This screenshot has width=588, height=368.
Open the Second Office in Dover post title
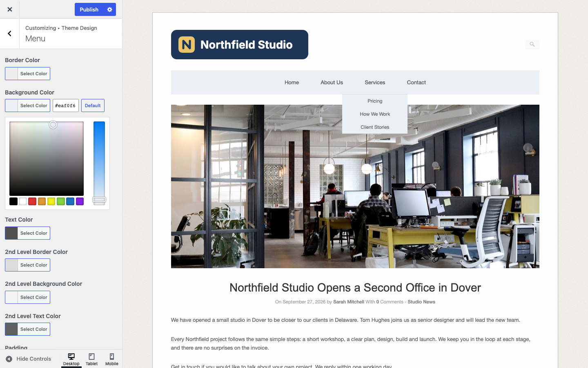(x=355, y=288)
